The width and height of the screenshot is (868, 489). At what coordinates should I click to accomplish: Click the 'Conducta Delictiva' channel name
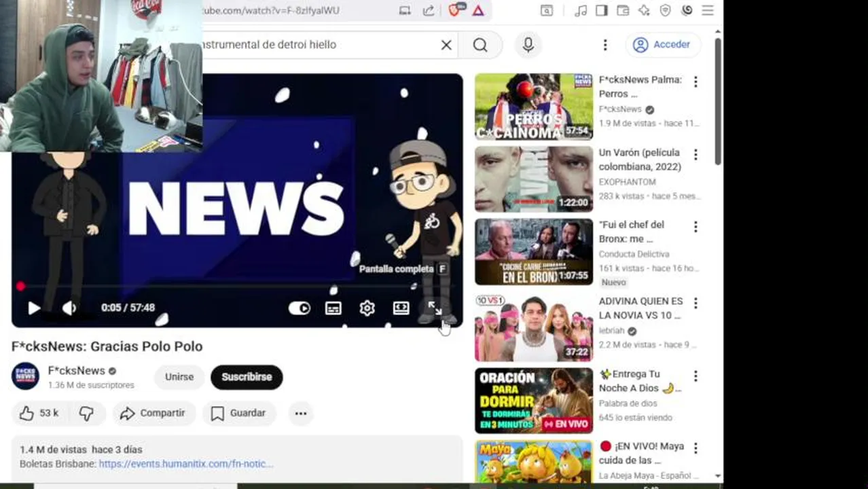click(634, 254)
